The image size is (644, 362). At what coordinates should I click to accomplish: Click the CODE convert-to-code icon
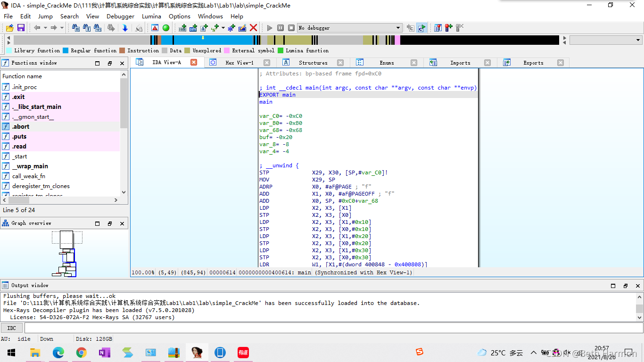click(x=182, y=28)
